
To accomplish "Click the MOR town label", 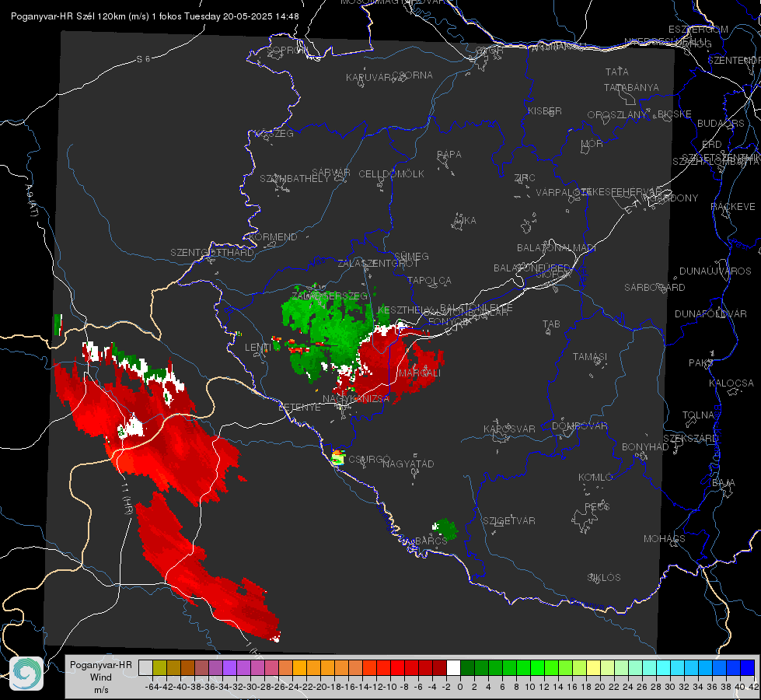I will [592, 144].
